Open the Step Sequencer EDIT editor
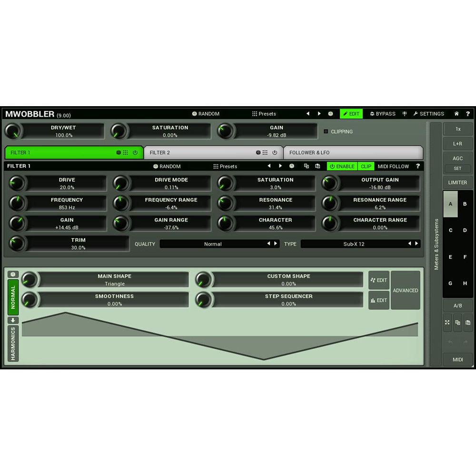This screenshot has width=476, height=476. pyautogui.click(x=378, y=300)
